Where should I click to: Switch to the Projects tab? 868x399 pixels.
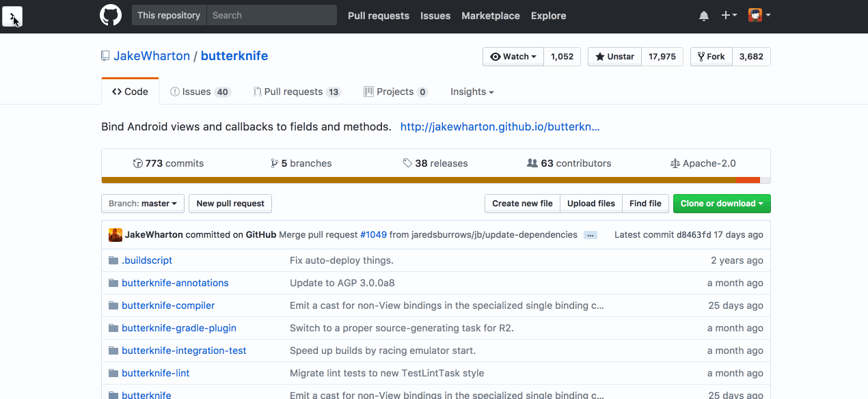point(396,92)
